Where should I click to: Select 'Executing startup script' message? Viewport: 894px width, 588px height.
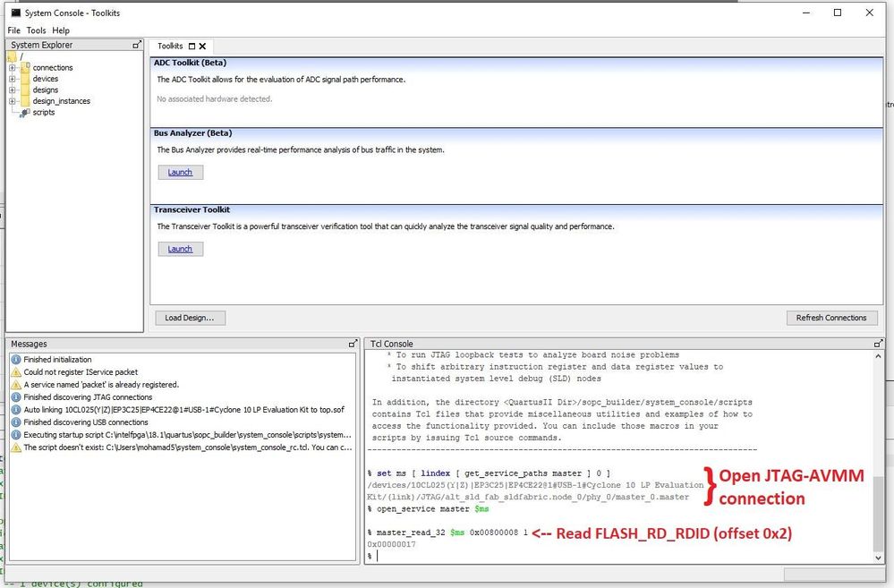pyautogui.click(x=187, y=435)
